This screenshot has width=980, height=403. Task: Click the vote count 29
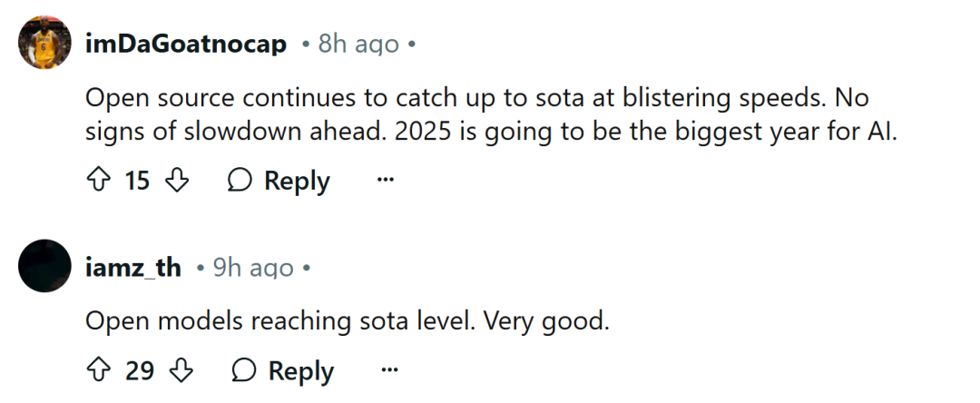[140, 372]
